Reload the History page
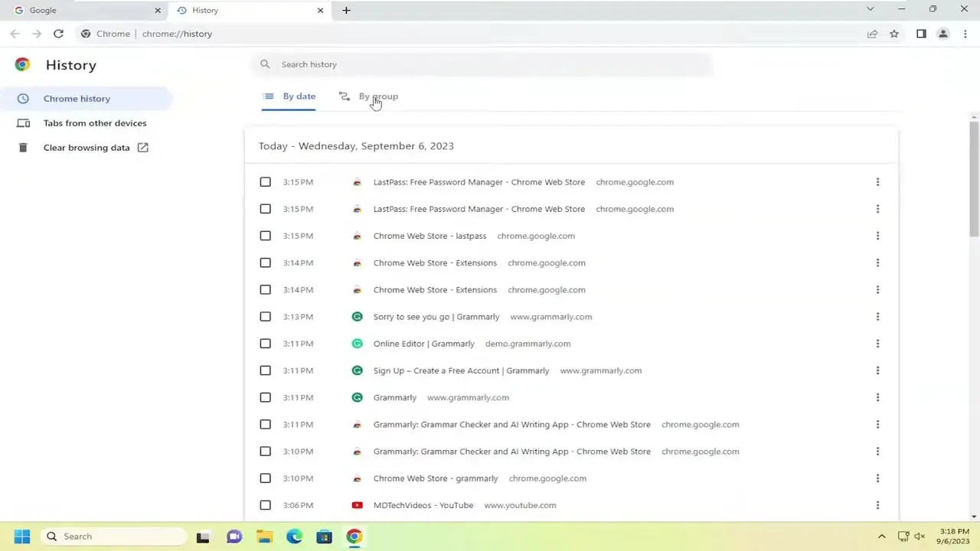The height and width of the screenshot is (551, 980). (58, 34)
